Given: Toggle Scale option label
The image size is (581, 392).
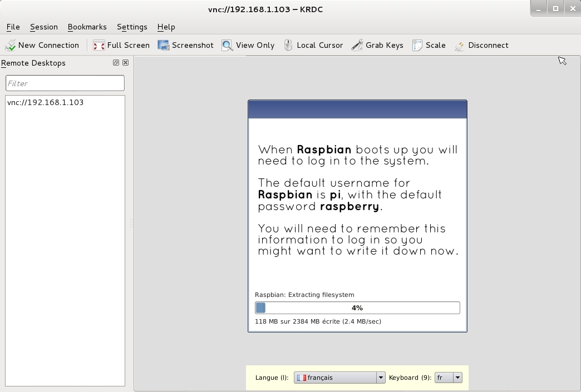Looking at the screenshot, I should click(435, 45).
